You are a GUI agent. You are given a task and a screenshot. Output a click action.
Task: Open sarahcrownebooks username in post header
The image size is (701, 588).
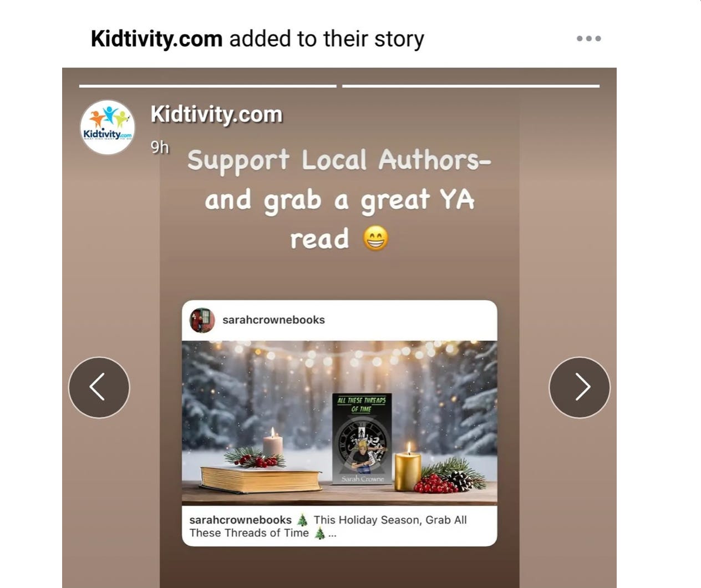273,320
